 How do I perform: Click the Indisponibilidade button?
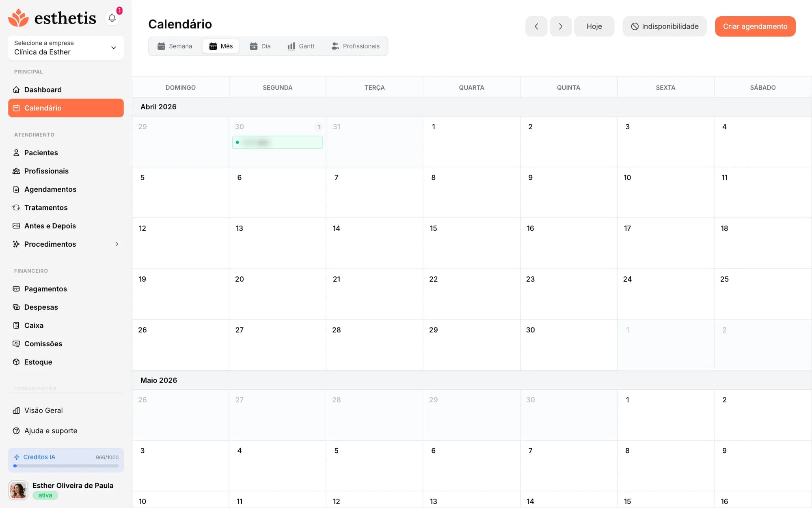pos(665,26)
